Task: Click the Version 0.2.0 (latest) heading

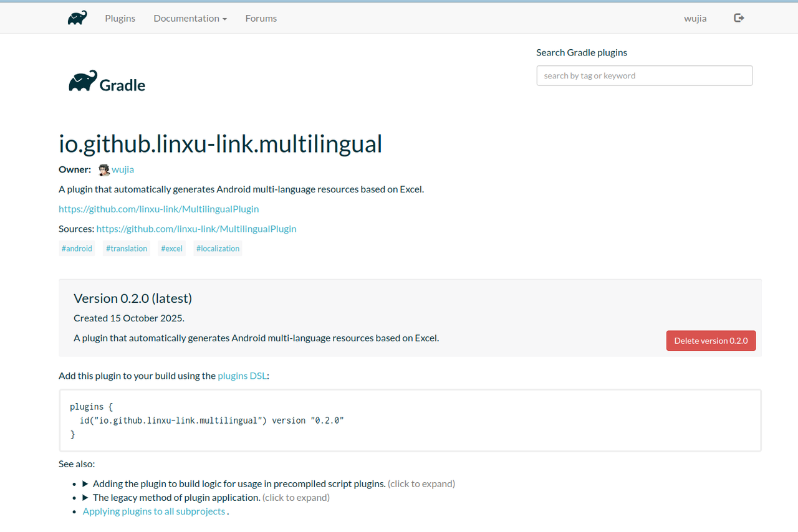Action: pos(133,298)
